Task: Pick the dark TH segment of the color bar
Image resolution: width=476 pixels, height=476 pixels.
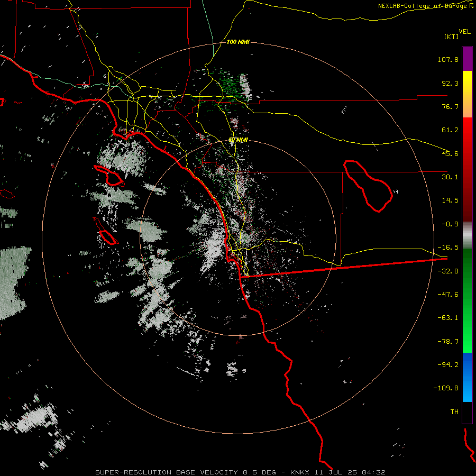Action: [467, 412]
